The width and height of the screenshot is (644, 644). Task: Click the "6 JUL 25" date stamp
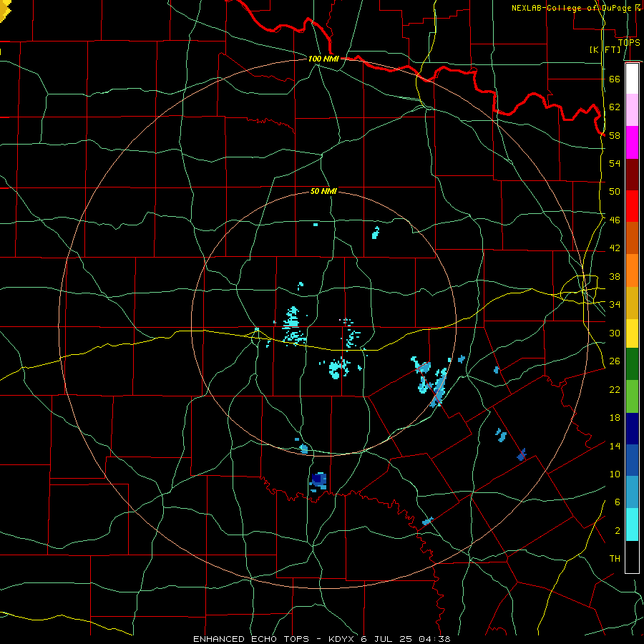(387, 639)
